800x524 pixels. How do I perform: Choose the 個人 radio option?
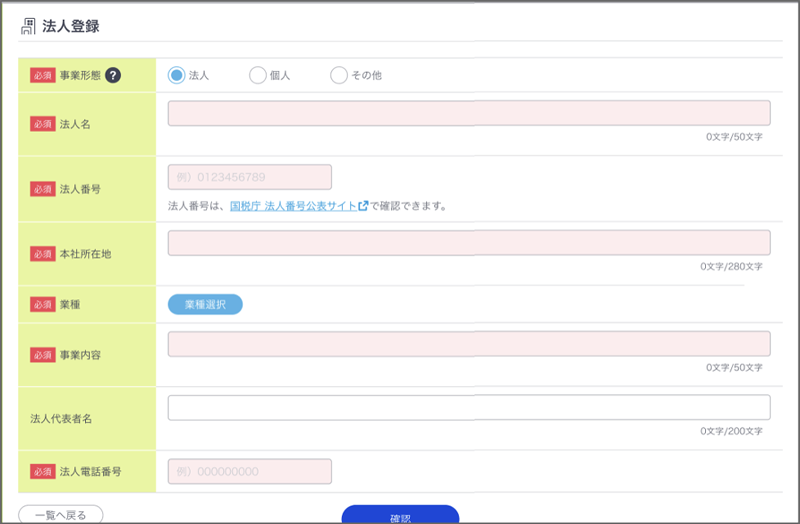(x=257, y=75)
